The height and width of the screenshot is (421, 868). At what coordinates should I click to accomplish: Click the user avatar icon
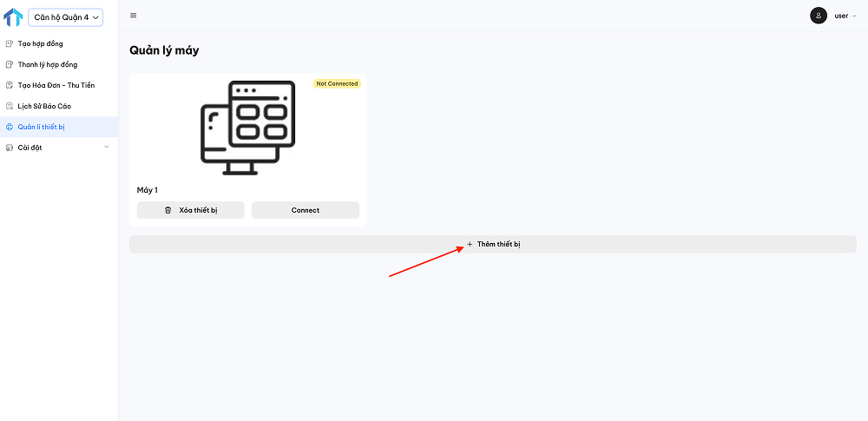point(819,16)
